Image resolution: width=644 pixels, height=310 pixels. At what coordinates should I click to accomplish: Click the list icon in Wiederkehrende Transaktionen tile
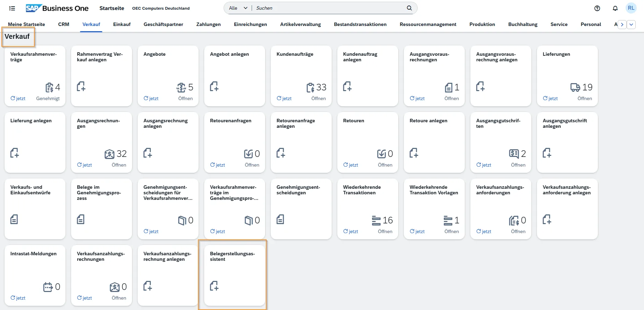[x=376, y=220]
